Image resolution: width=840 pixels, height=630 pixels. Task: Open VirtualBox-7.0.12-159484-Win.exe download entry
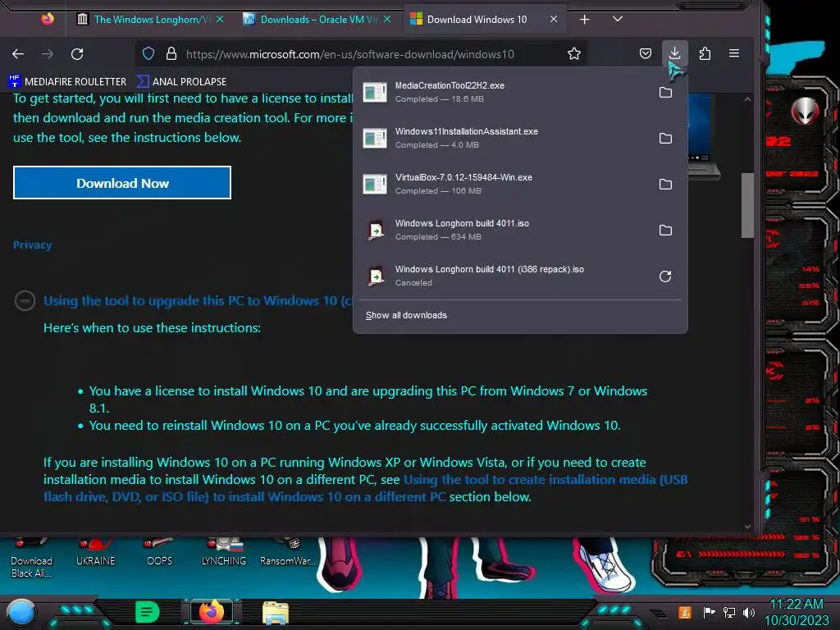tap(504, 185)
